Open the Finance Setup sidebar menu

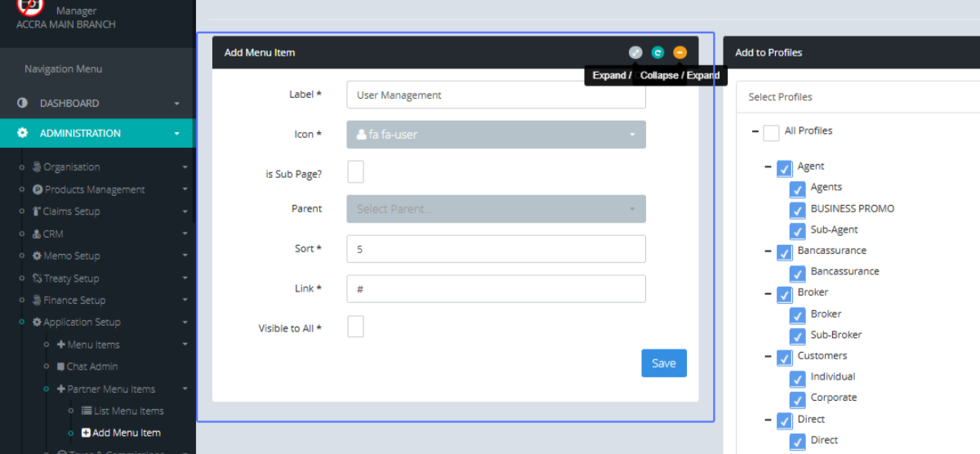[74, 300]
